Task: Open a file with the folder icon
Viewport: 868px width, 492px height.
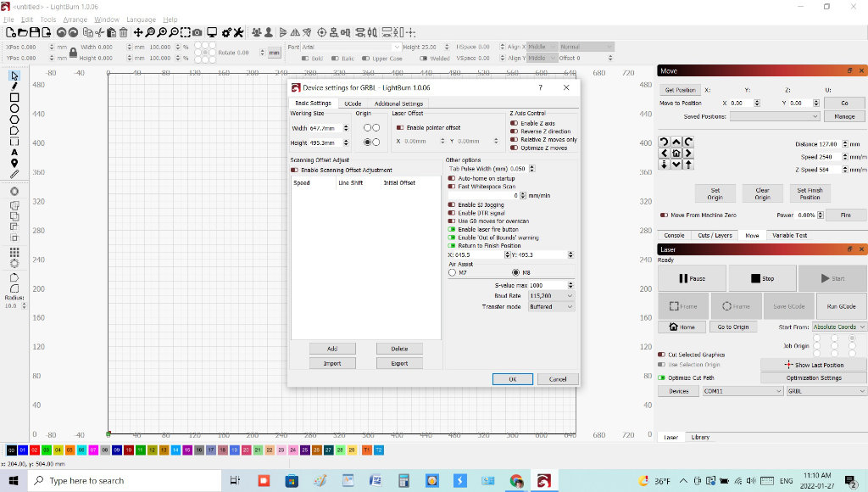Action: (x=23, y=33)
